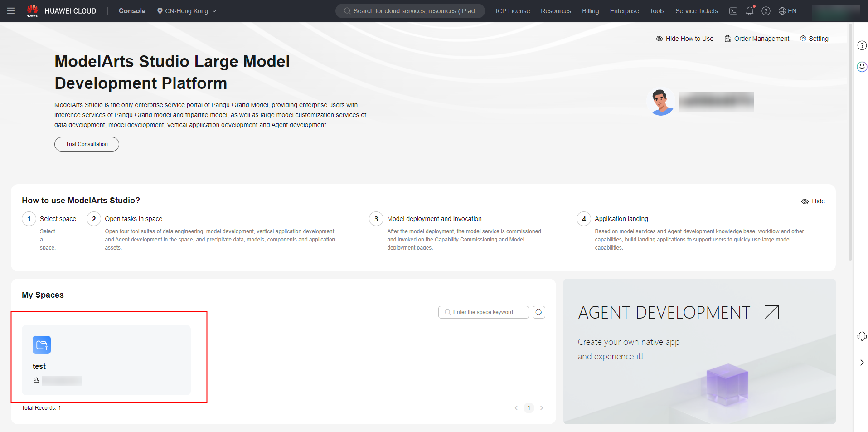Click the test space owner icon

pyautogui.click(x=36, y=380)
